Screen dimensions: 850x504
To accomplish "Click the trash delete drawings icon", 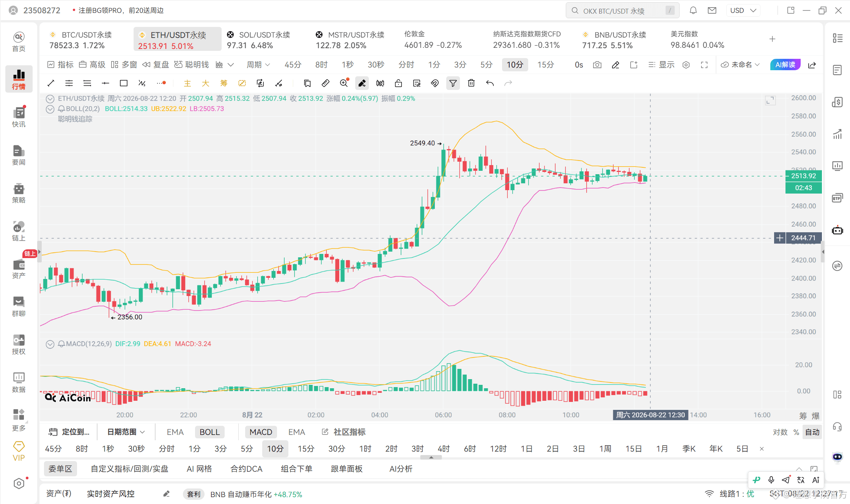I will click(471, 83).
